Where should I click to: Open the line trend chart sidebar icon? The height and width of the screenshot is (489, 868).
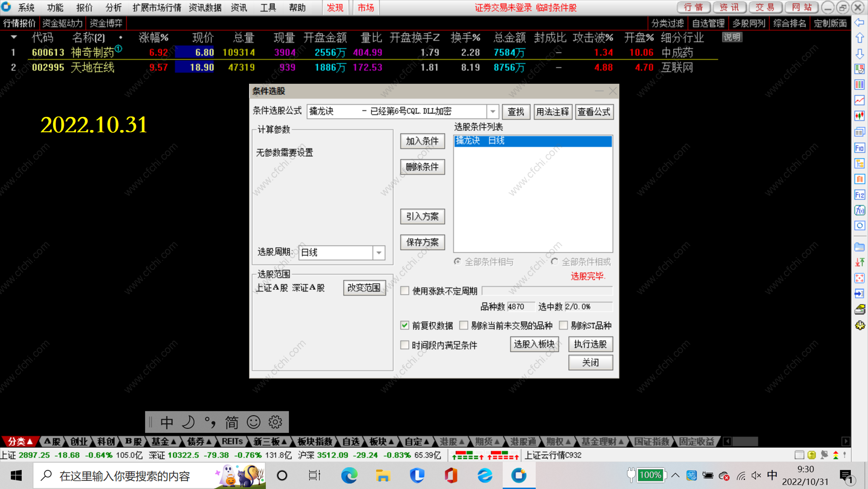859,100
